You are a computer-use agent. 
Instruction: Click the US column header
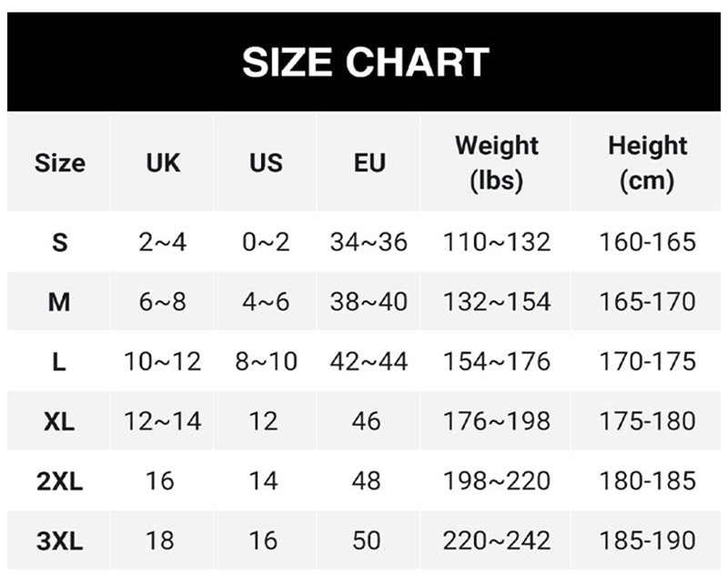click(266, 163)
